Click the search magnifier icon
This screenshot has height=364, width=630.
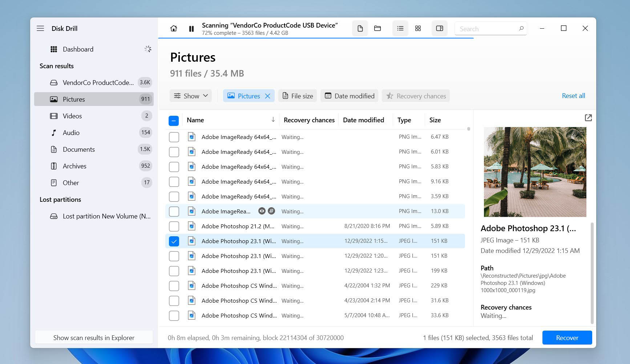[521, 28]
